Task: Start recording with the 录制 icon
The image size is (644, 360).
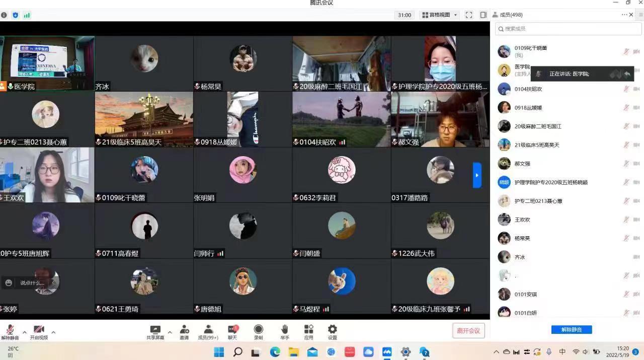Action: tap(258, 331)
